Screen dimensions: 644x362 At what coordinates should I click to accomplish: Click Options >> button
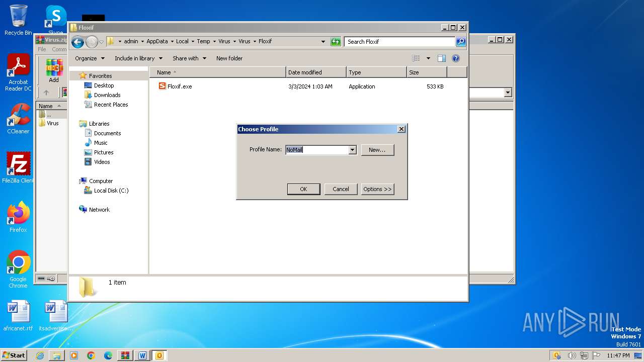click(x=377, y=189)
